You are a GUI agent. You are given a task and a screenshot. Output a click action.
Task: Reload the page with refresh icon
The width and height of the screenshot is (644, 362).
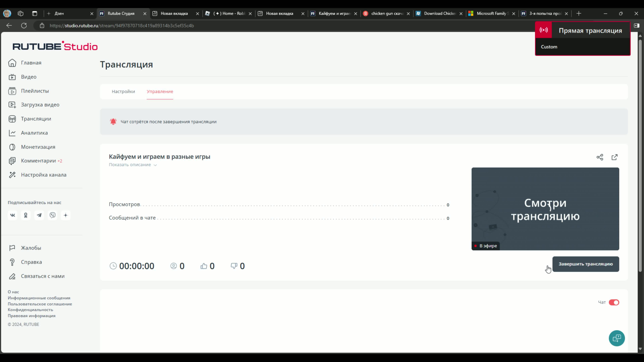[x=24, y=25]
